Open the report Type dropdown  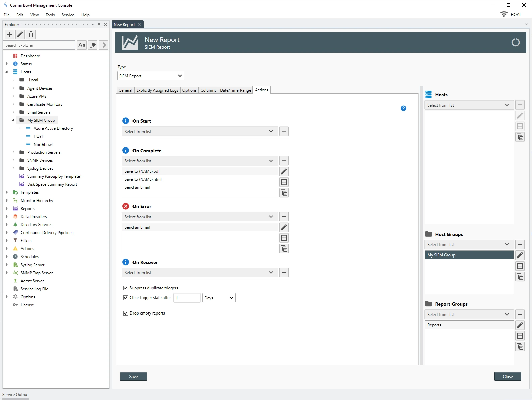(151, 76)
